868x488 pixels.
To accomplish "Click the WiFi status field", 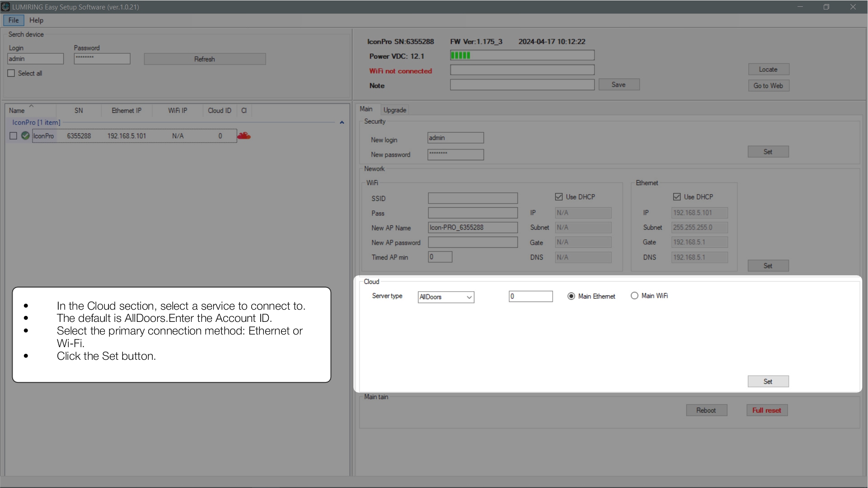I will [x=522, y=70].
